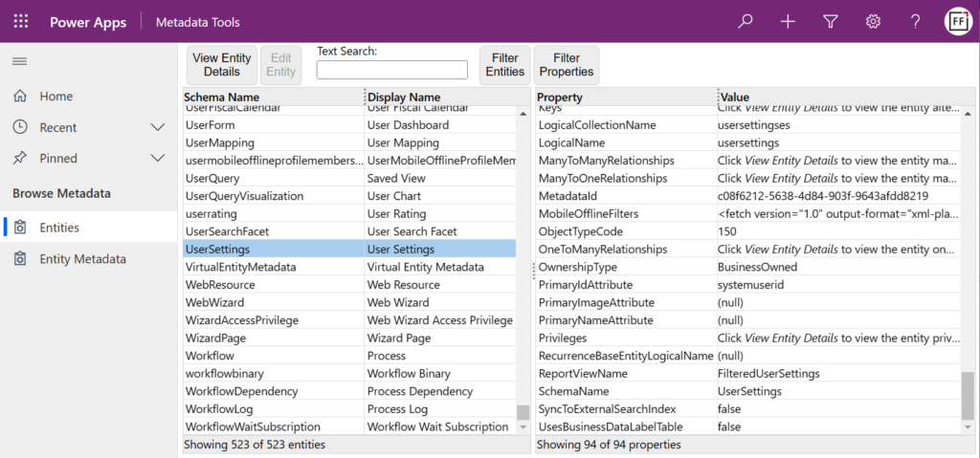Open the settings gear icon
The width and height of the screenshot is (980, 458).
[873, 22]
